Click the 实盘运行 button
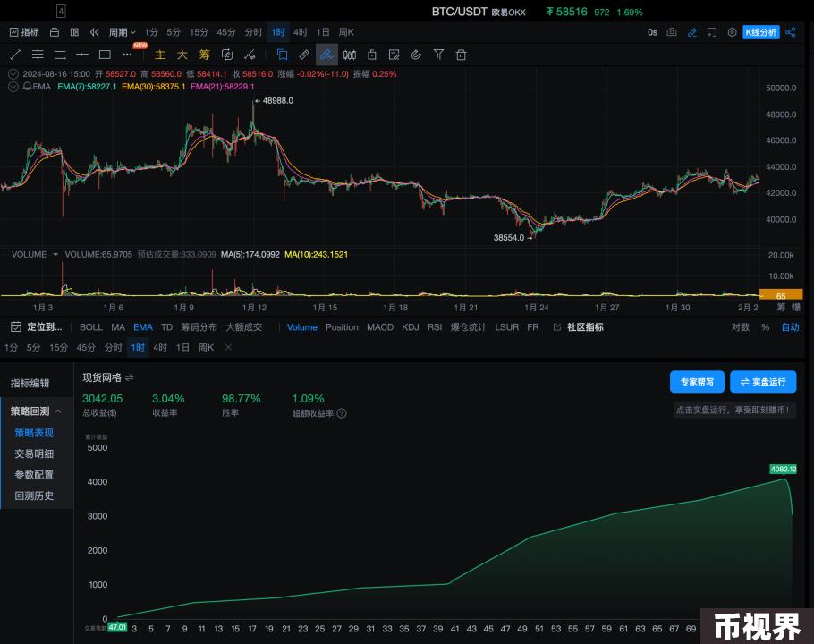Screen dimensions: 814x644 point(763,382)
